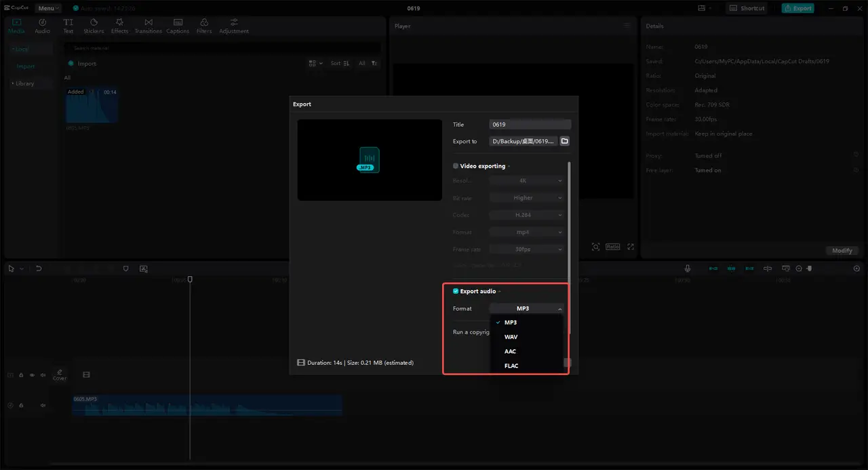This screenshot has width=868, height=470.
Task: Open the Transitions tab
Action: [x=148, y=26]
